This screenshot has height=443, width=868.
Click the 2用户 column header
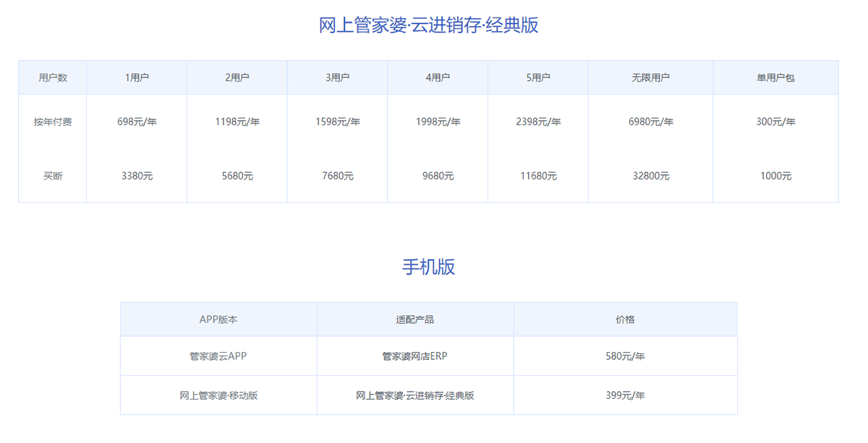tap(237, 77)
